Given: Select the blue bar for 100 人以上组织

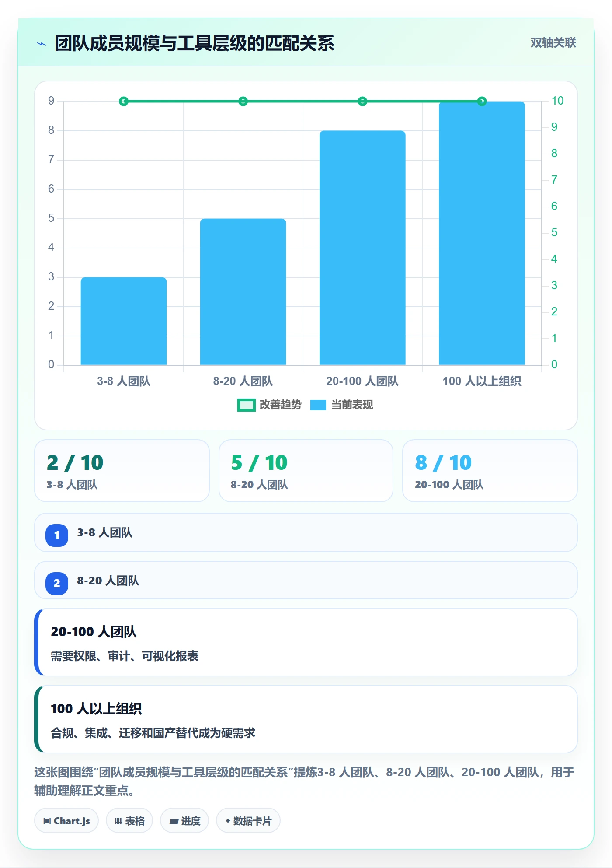Looking at the screenshot, I should (482, 233).
